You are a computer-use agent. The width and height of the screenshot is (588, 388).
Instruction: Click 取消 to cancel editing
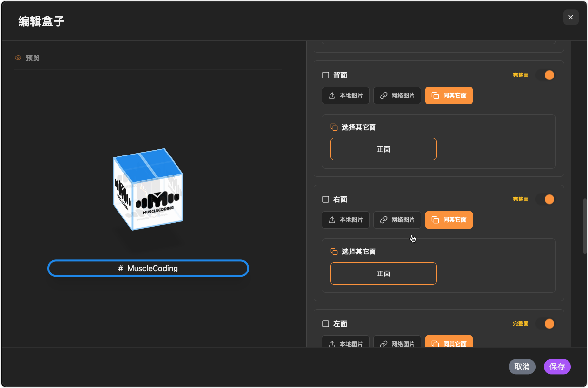(x=522, y=367)
